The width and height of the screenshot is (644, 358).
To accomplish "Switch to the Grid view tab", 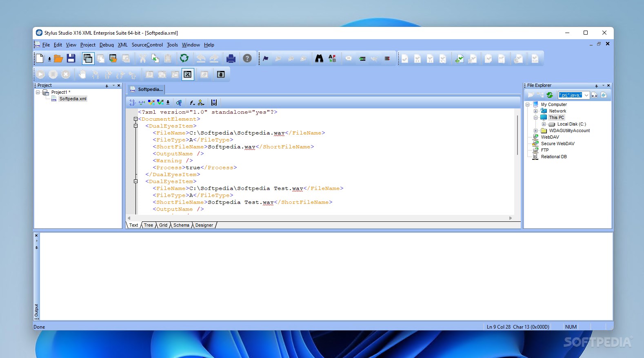I will pos(163,225).
